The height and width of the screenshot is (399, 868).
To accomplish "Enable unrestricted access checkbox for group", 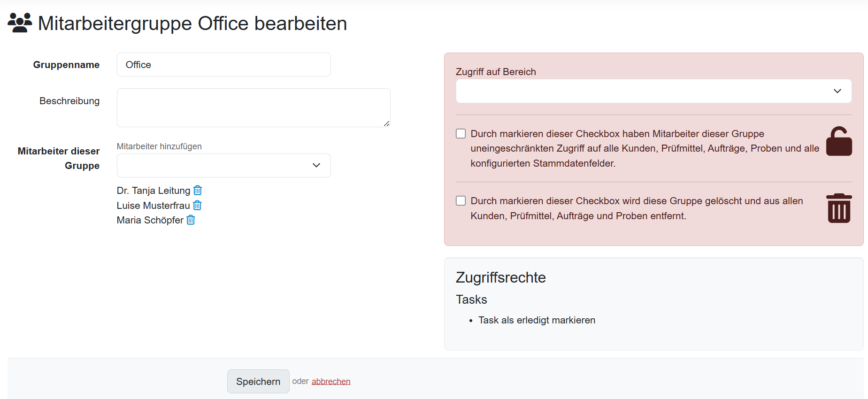I will pyautogui.click(x=461, y=134).
